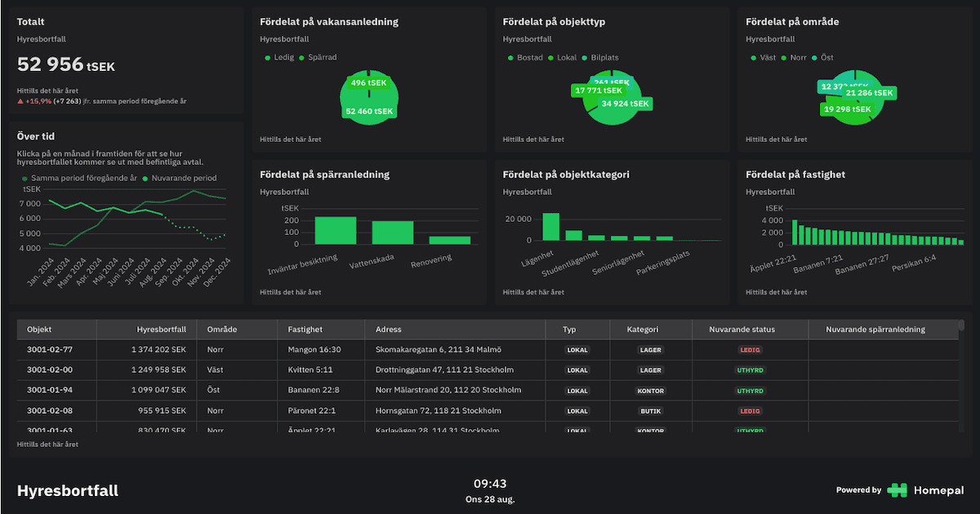This screenshot has height=514, width=980.
Task: Click the KONTOR category badge for Bananen 22:8
Action: click(x=651, y=390)
